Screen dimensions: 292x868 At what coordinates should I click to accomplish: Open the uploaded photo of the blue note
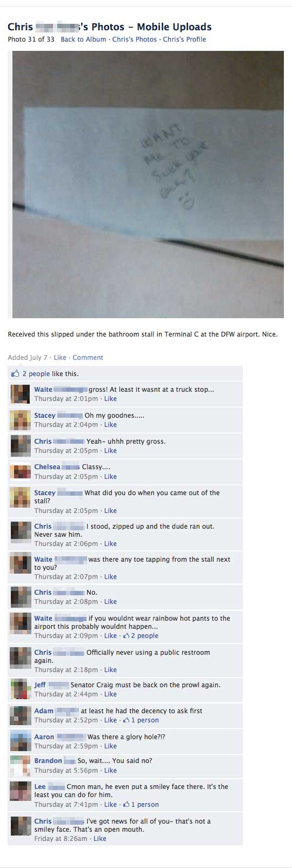coord(148,185)
